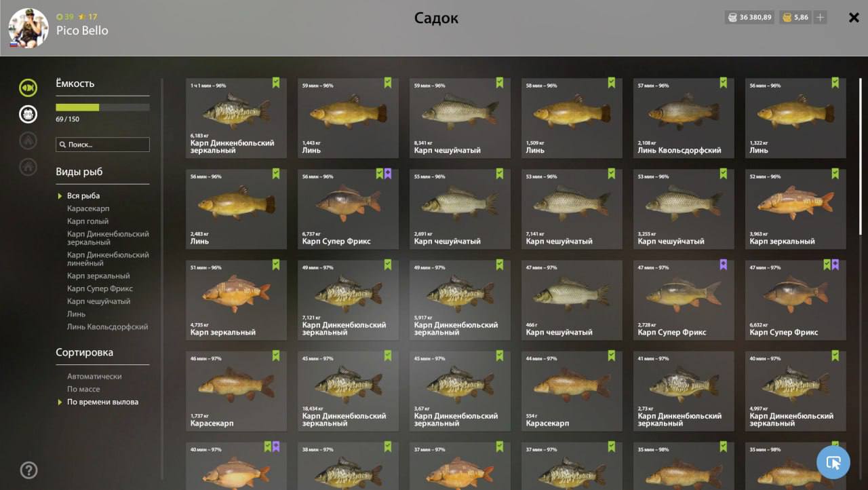Select the round white sidebar icon below the fish

tap(28, 114)
